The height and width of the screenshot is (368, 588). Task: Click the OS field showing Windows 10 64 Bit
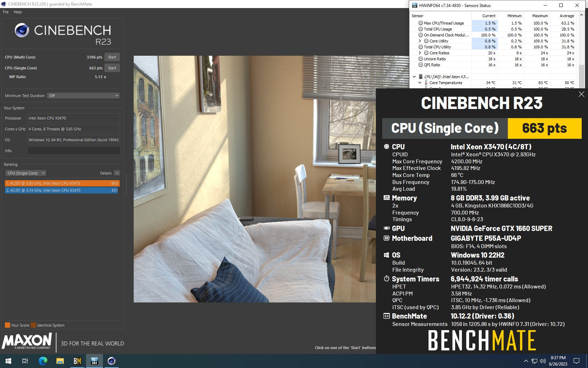click(73, 140)
